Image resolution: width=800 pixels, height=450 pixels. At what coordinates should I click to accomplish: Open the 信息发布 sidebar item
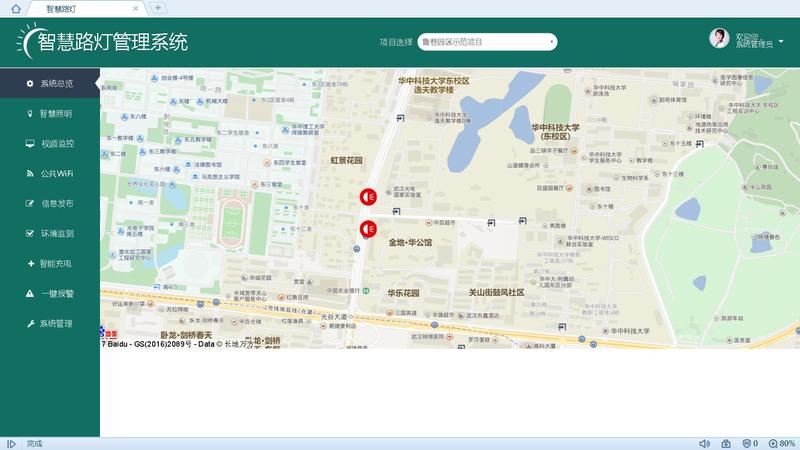tap(49, 204)
